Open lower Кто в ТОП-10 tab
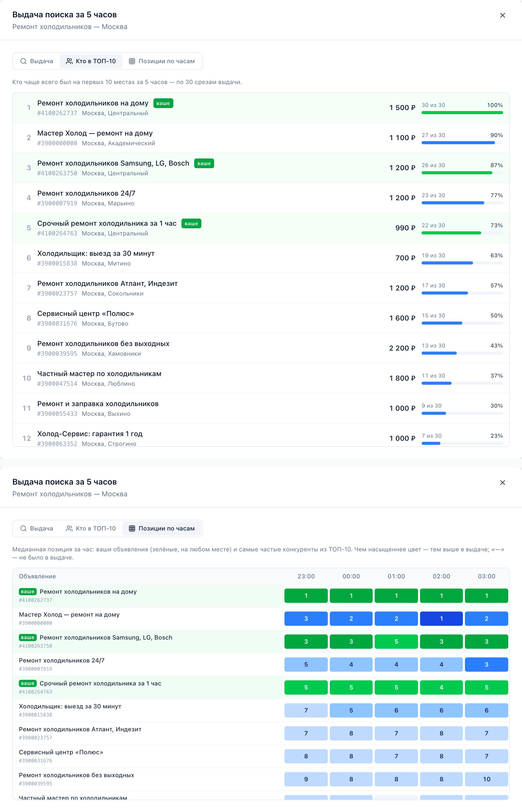 [91, 528]
